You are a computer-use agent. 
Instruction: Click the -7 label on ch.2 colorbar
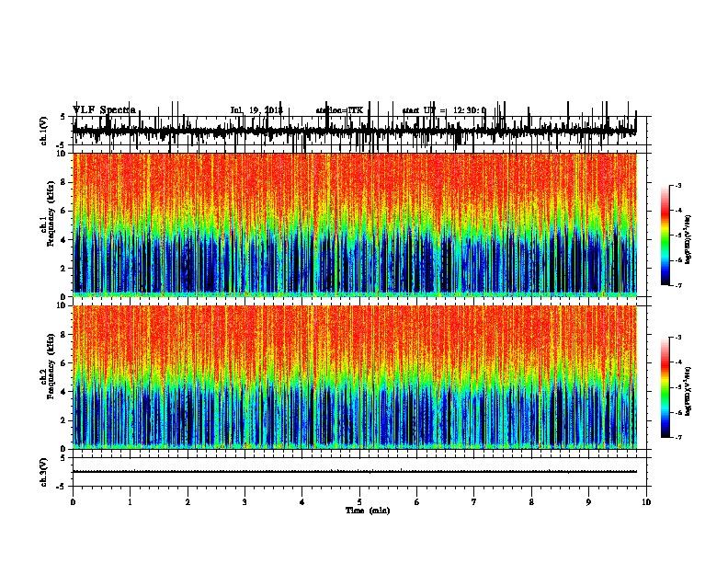coord(677,438)
